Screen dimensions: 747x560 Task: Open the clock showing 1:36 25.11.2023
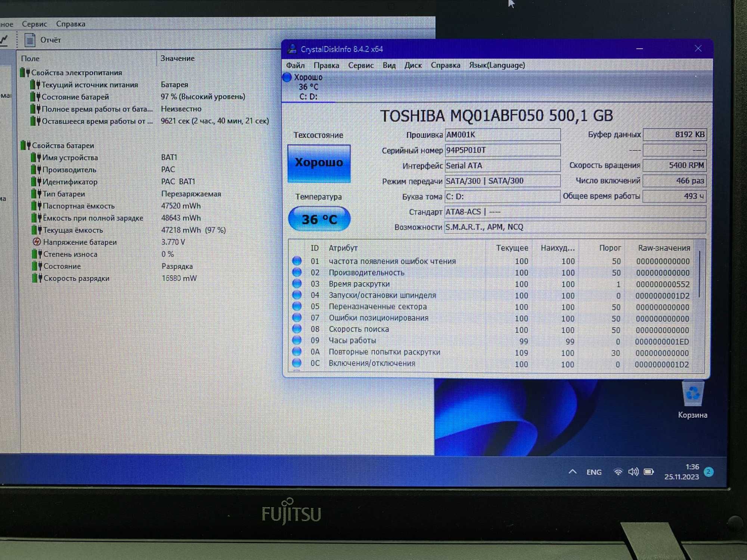[682, 472]
